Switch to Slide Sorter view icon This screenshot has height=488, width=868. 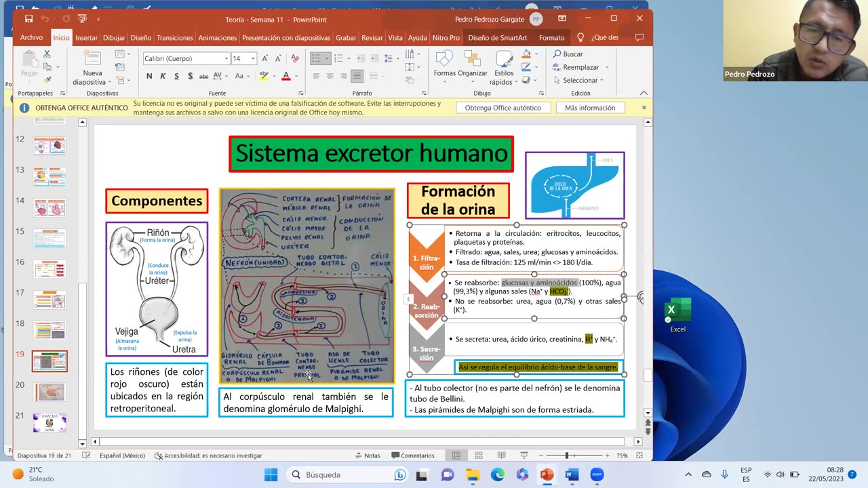[479, 455]
